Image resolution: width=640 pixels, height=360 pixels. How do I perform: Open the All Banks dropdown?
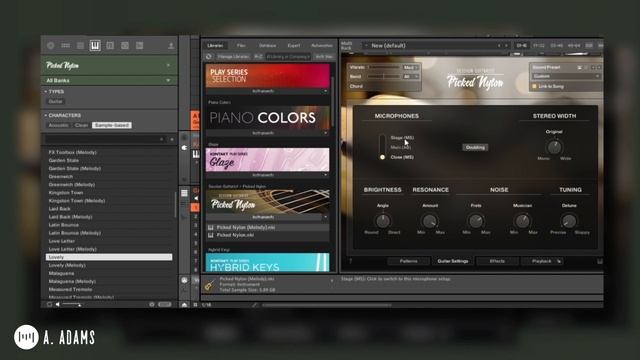pyautogui.click(x=168, y=80)
